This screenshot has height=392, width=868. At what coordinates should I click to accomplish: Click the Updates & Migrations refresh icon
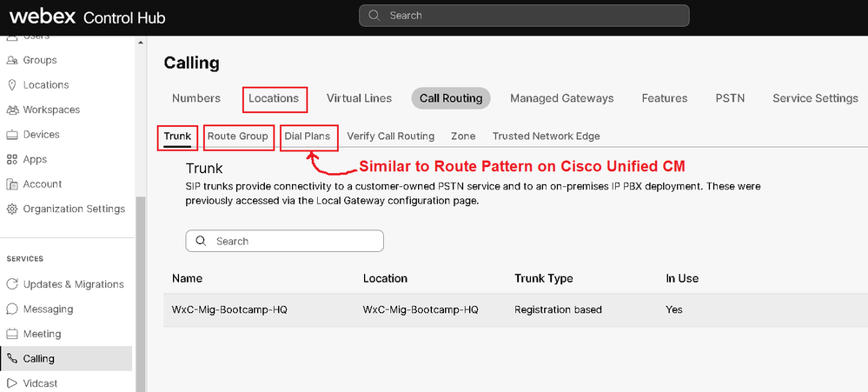click(11, 284)
